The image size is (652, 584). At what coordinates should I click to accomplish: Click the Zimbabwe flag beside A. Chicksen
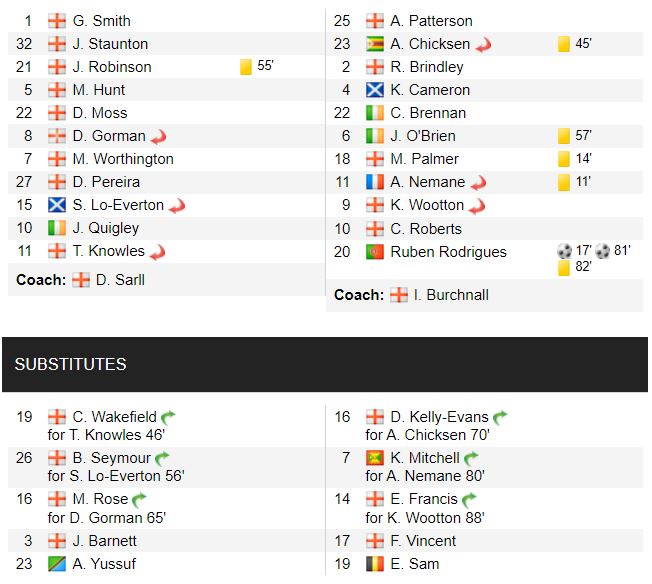tap(375, 44)
